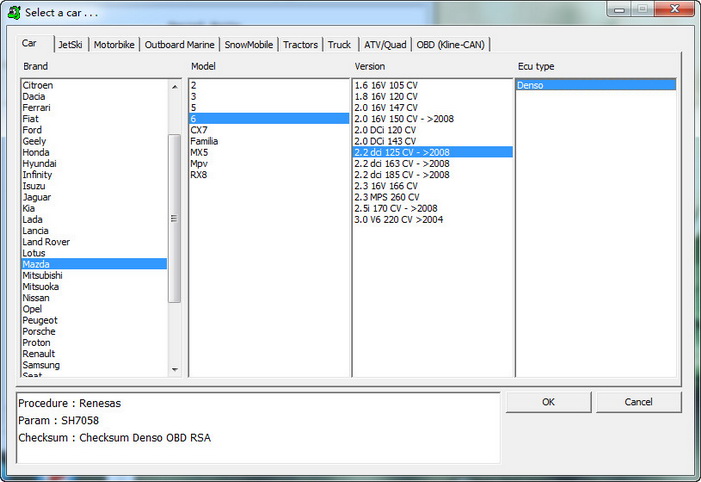The width and height of the screenshot is (701, 482).
Task: Close the Select a car window
Action: point(675,8)
